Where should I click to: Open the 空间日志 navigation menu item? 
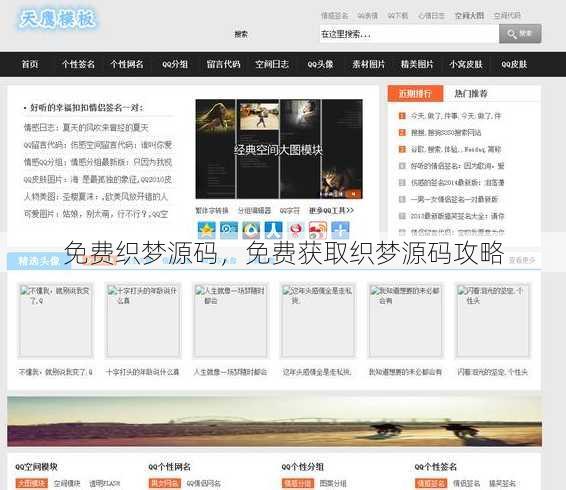coord(272,64)
